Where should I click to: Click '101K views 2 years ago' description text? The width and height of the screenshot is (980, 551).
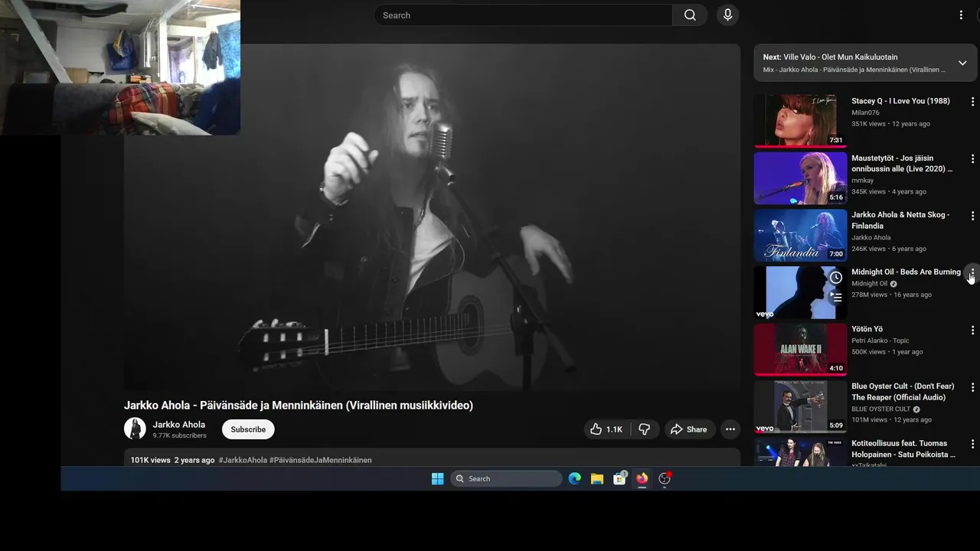coord(172,460)
